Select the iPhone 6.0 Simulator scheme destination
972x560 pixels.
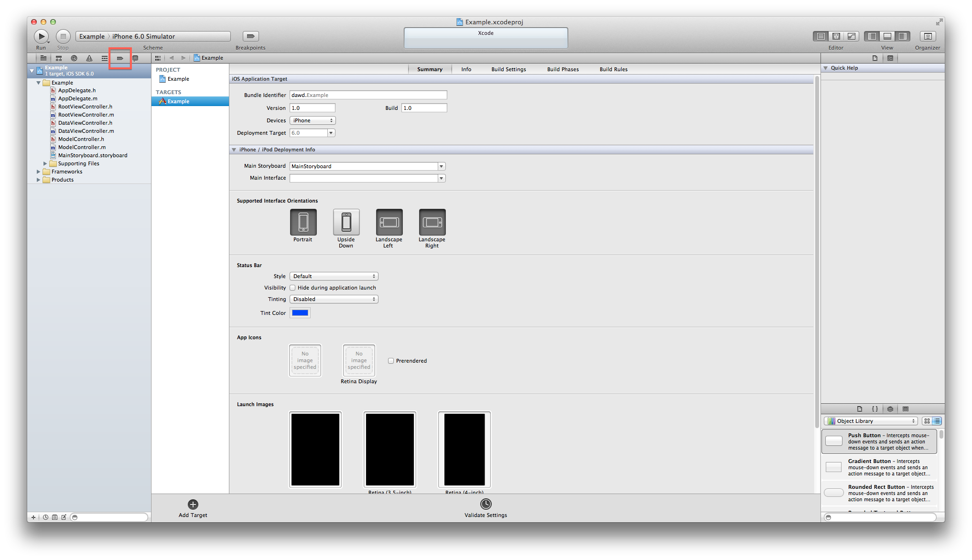click(144, 36)
